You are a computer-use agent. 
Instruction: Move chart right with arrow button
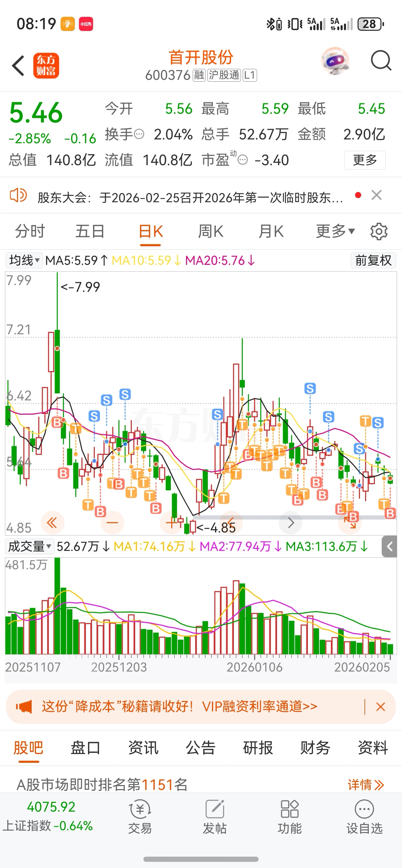pos(291,523)
